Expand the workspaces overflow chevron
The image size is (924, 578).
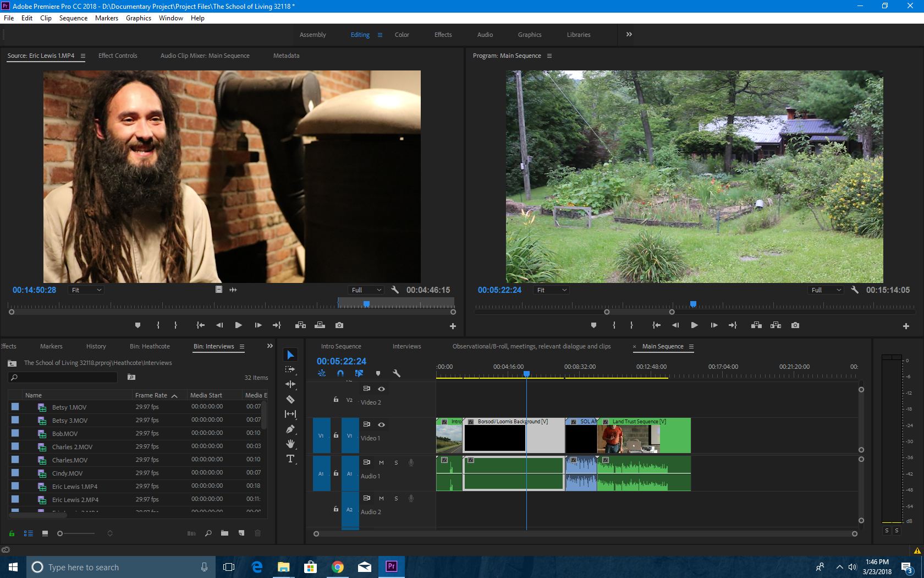(x=629, y=34)
